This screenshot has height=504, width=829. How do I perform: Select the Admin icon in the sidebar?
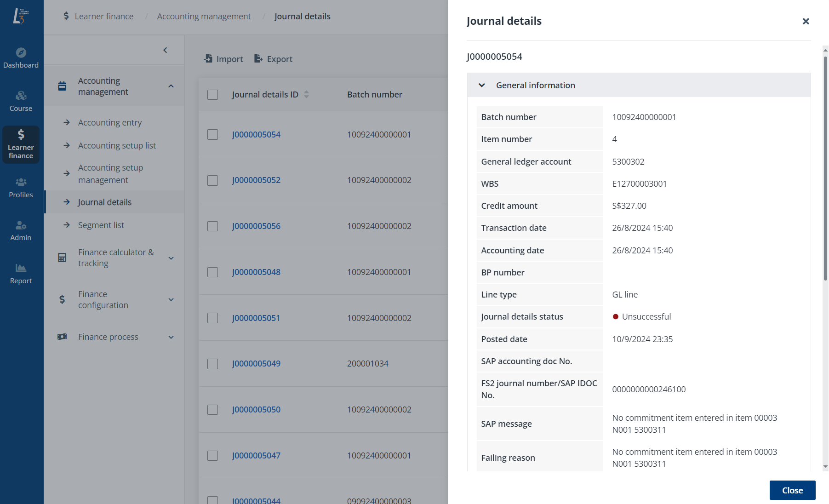click(x=21, y=230)
